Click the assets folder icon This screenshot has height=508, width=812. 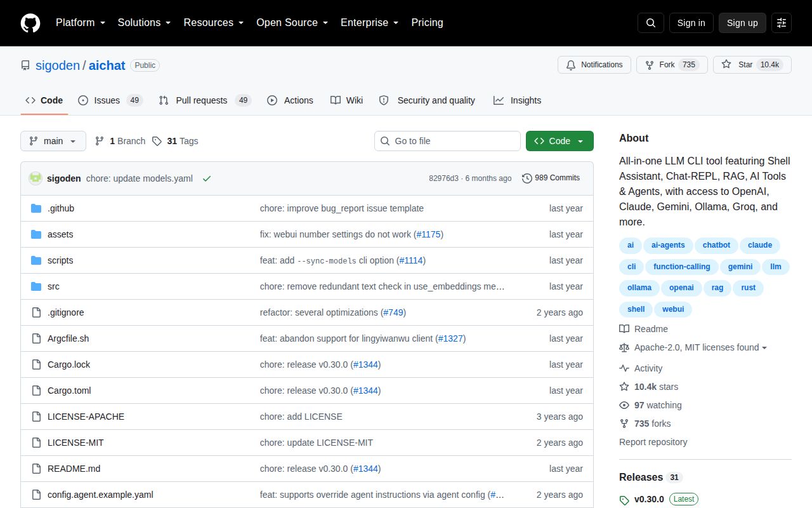pos(36,234)
